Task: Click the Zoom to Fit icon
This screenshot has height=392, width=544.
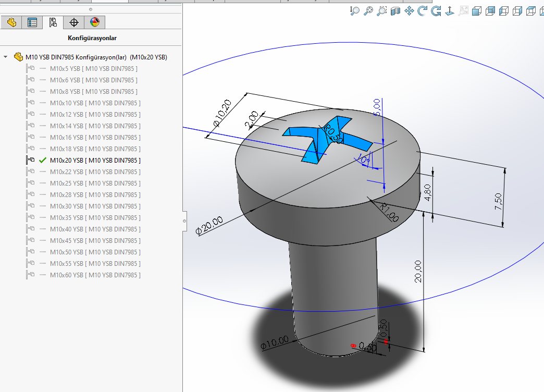Action: pyautogui.click(x=368, y=11)
